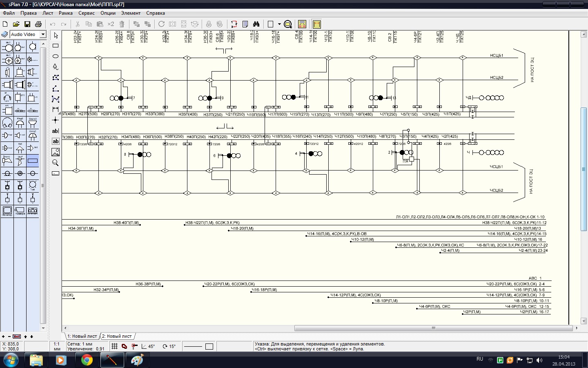This screenshot has height=368, width=588.
Task: Open the Элемент menu
Action: point(131,13)
